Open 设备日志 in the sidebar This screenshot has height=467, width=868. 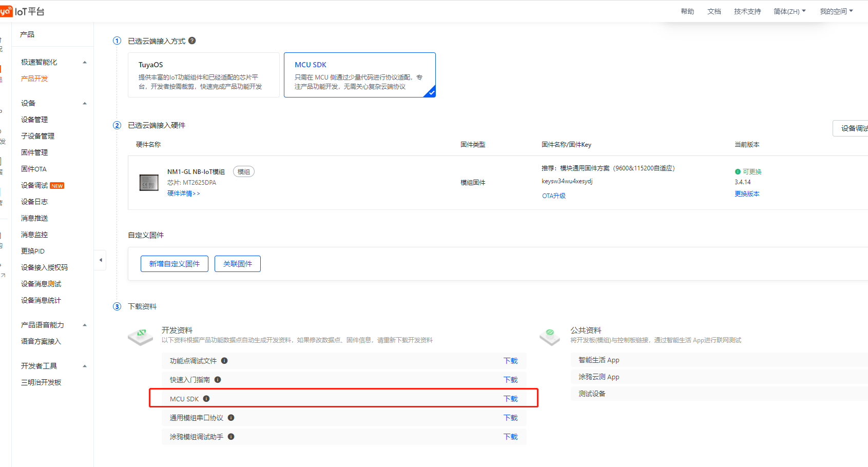[x=34, y=202]
